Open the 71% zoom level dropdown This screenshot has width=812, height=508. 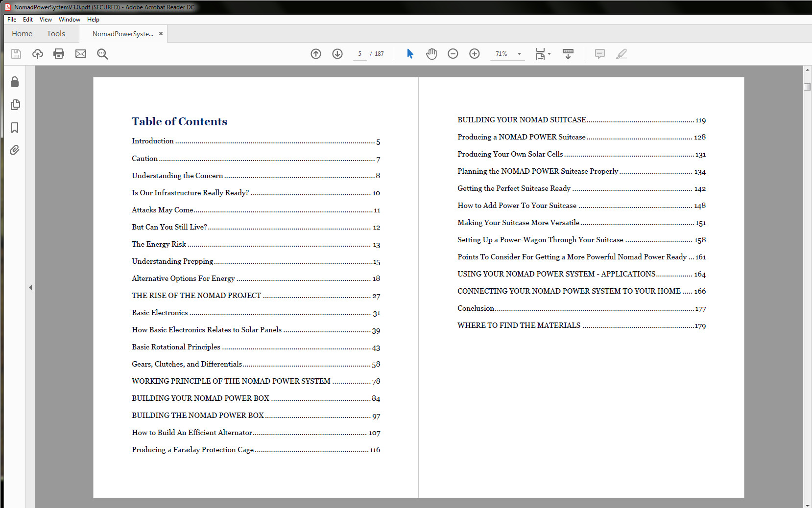(519, 54)
